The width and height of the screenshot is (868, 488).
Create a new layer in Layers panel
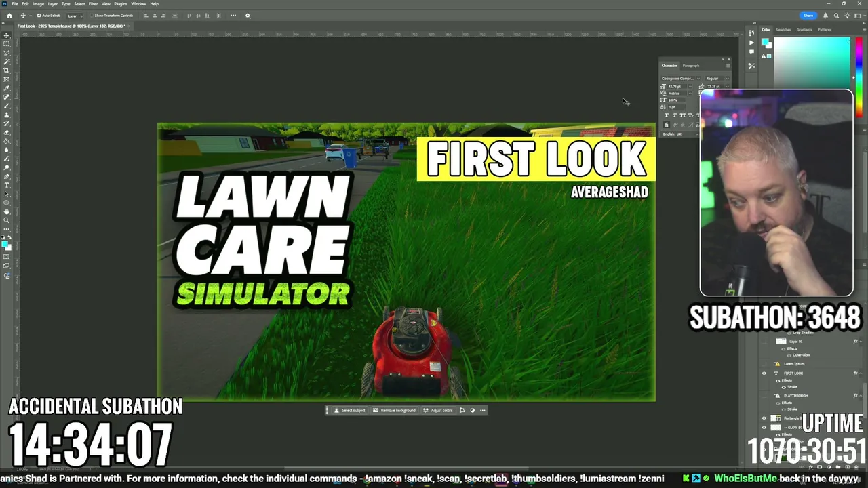pos(847,467)
